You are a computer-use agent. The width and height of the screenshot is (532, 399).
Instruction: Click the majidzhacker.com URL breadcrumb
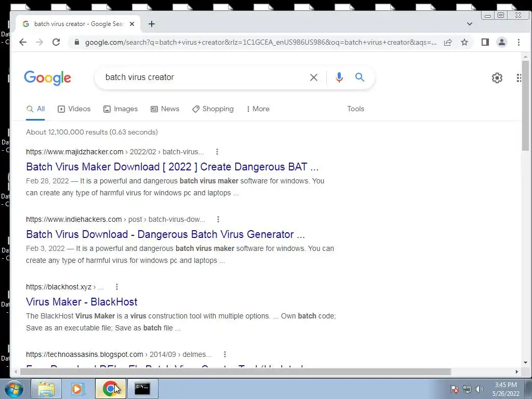click(115, 152)
